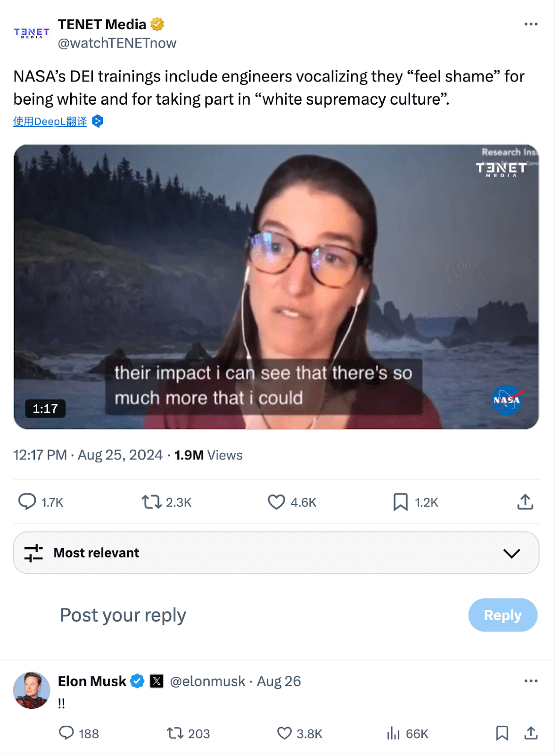The width and height of the screenshot is (560, 754).
Task: Like the TENET Media post
Action: [x=276, y=502]
